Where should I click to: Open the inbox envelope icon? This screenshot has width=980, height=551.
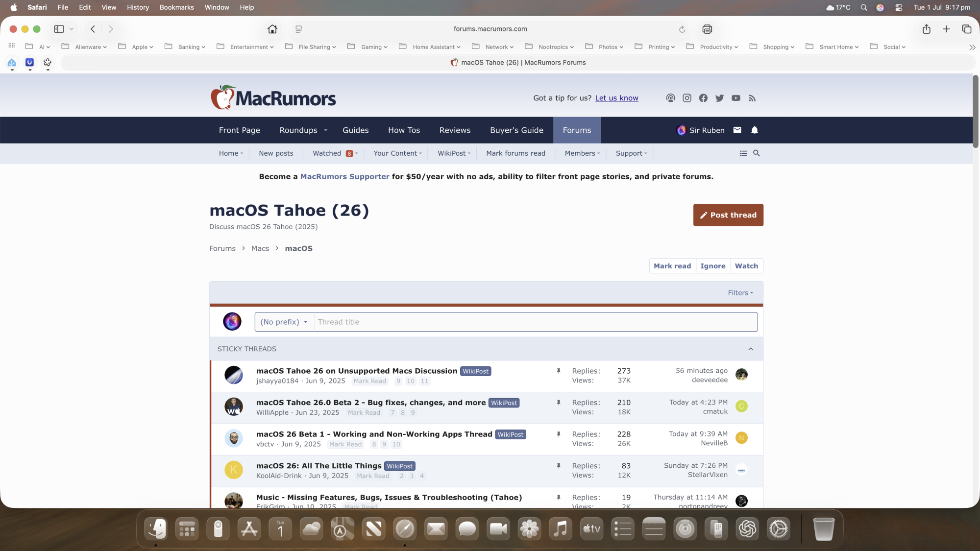click(x=737, y=130)
